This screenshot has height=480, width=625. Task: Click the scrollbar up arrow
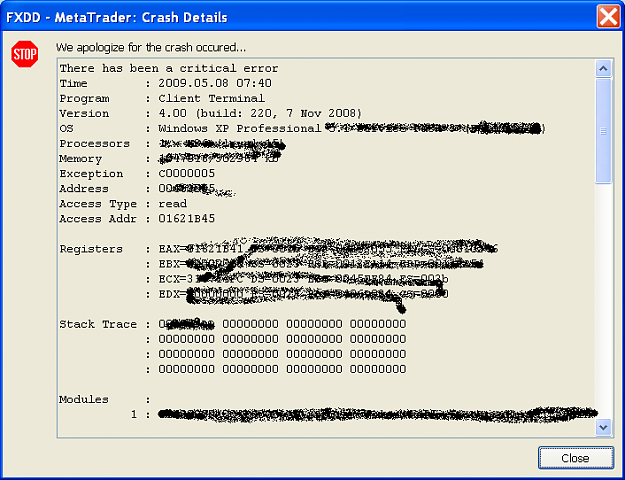603,69
